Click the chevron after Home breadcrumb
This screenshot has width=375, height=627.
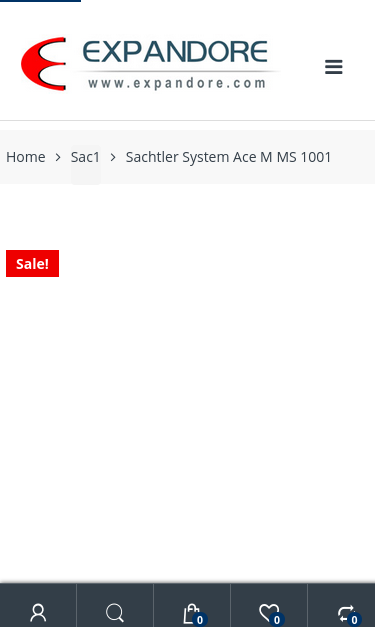pyautogui.click(x=58, y=157)
